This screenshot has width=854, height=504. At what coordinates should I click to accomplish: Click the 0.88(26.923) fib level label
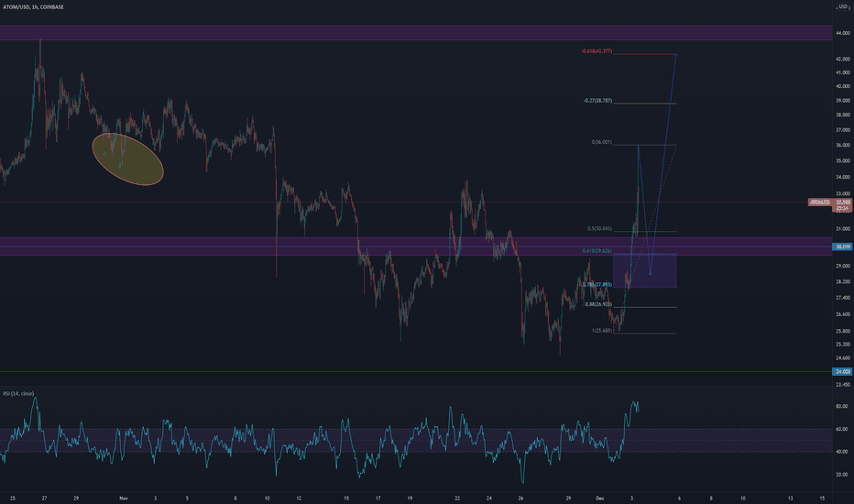pos(598,304)
